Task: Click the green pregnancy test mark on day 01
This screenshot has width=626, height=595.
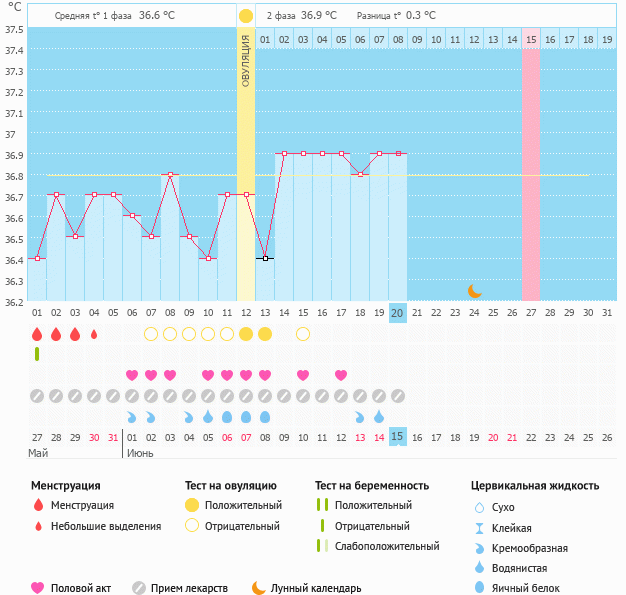Action: 37,354
